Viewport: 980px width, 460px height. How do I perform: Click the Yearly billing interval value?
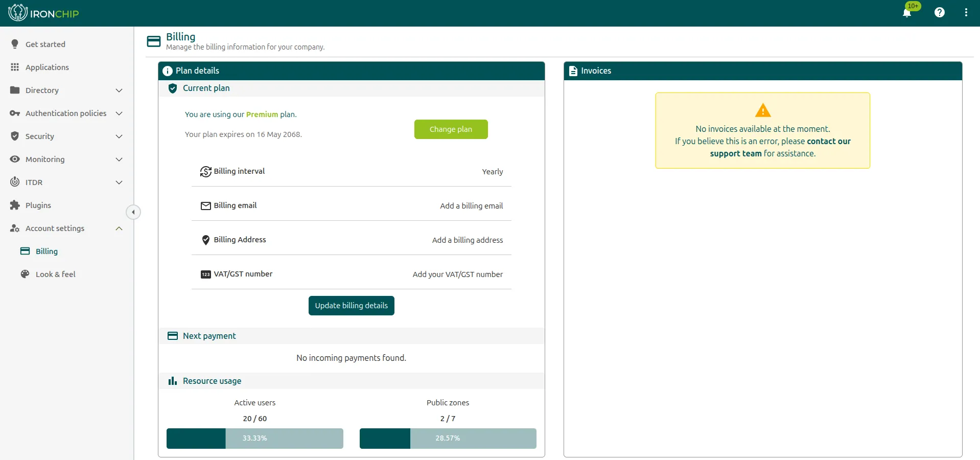(493, 172)
